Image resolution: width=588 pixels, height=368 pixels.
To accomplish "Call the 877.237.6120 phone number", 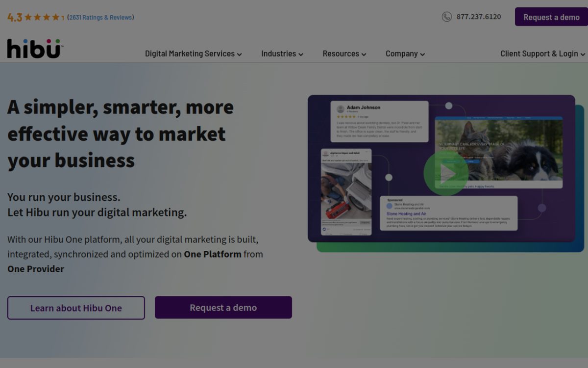I will coord(479,17).
